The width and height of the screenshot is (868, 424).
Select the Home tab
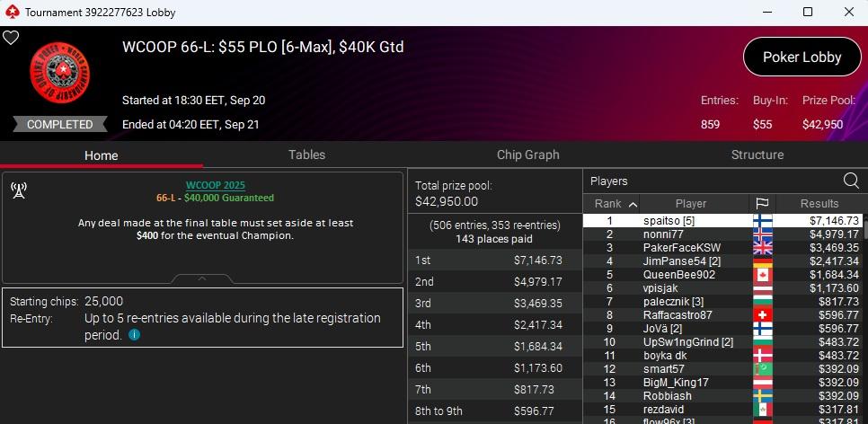(x=102, y=155)
